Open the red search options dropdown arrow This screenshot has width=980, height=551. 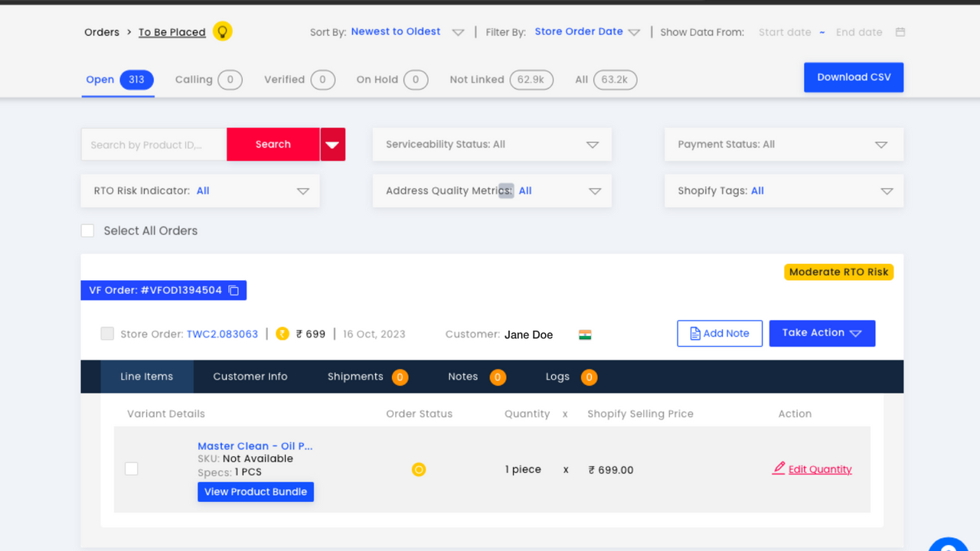332,145
